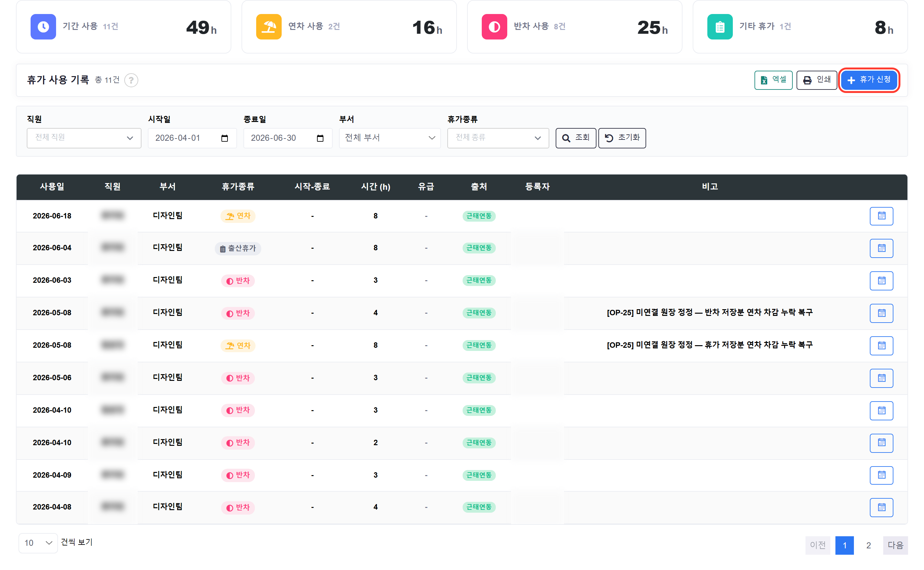Image resolution: width=924 pixels, height=570 pixels.
Task: Sort by 시간 (h) column header
Action: (x=375, y=187)
